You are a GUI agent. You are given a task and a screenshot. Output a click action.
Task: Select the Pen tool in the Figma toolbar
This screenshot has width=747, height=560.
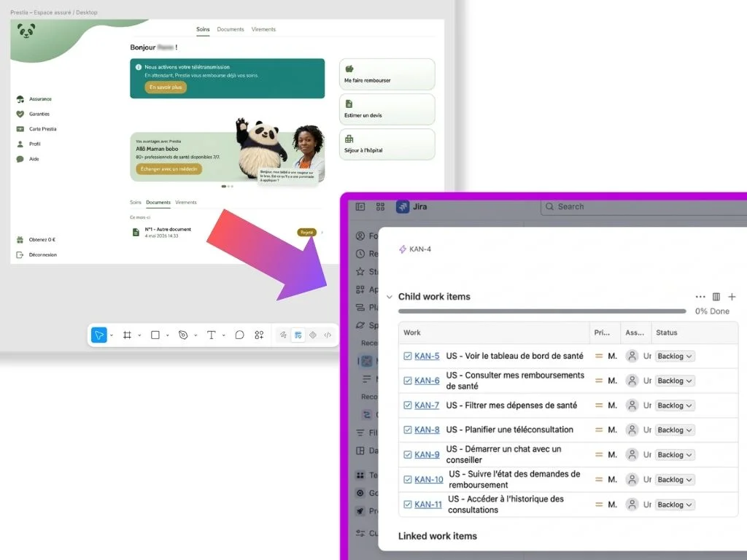[183, 335]
